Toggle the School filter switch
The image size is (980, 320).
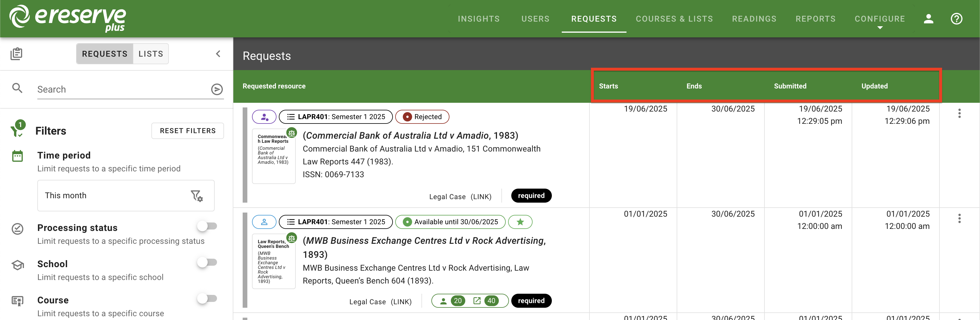[207, 262]
